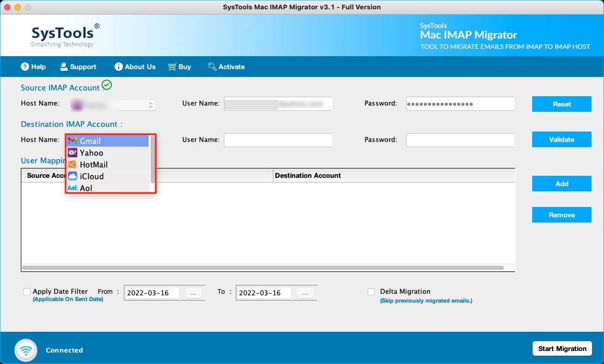Click the Support person icon
Image resolution: width=604 pixels, height=364 pixels.
(x=64, y=67)
